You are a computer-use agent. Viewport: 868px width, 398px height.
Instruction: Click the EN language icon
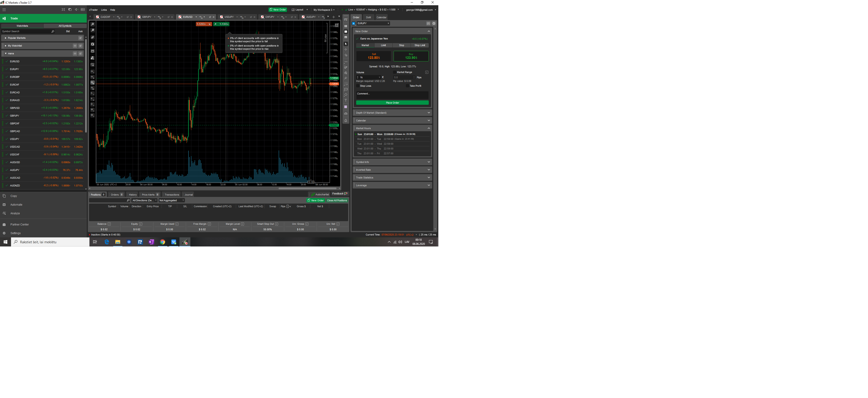(83, 9)
